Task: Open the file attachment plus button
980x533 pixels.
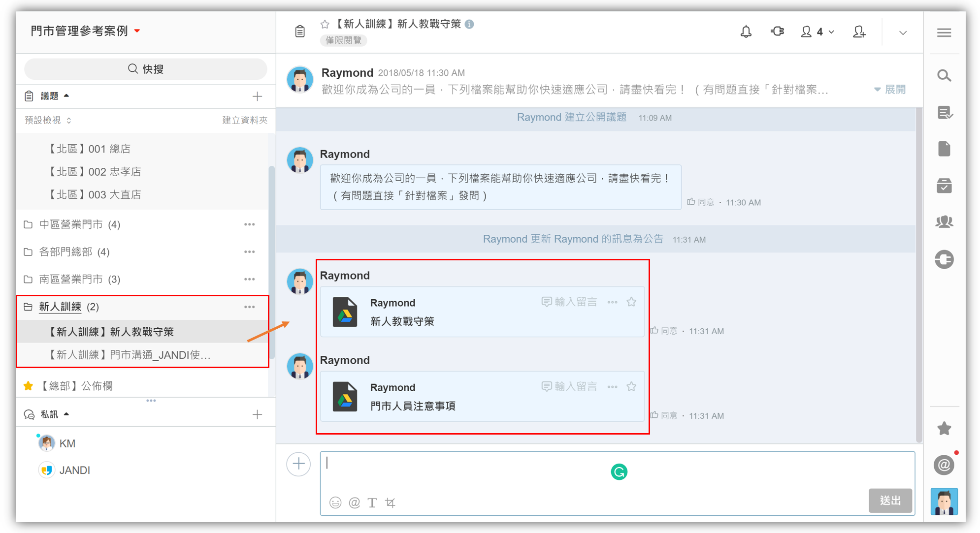Action: point(298,464)
